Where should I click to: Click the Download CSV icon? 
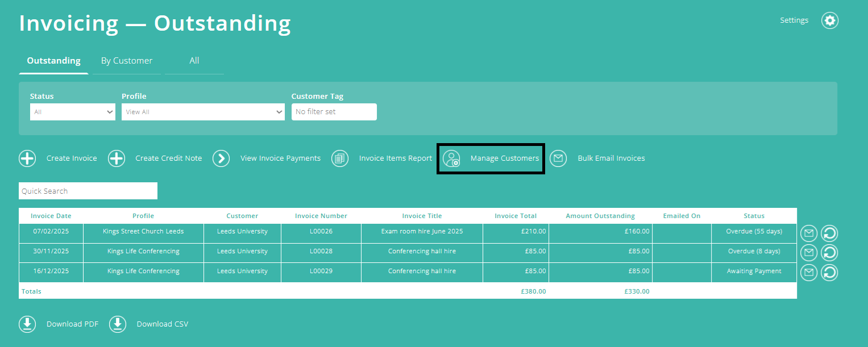tap(117, 324)
